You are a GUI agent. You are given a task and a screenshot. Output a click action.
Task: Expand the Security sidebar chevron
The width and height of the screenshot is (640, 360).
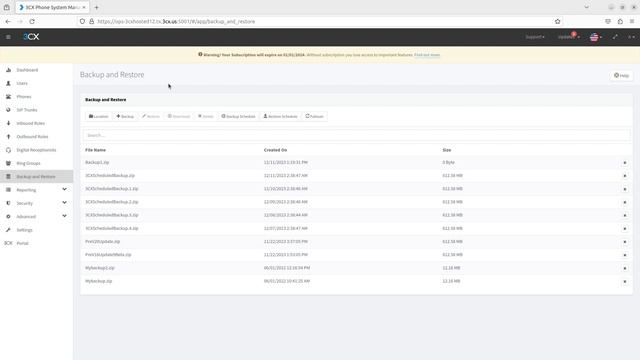tap(64, 202)
